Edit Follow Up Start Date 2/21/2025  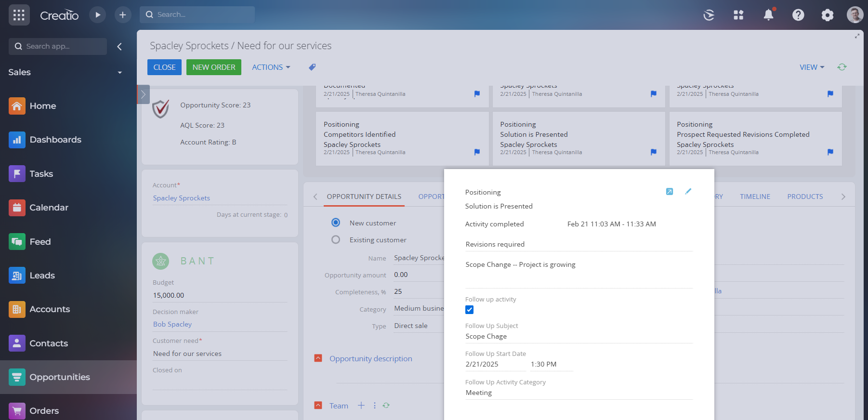pos(495,364)
